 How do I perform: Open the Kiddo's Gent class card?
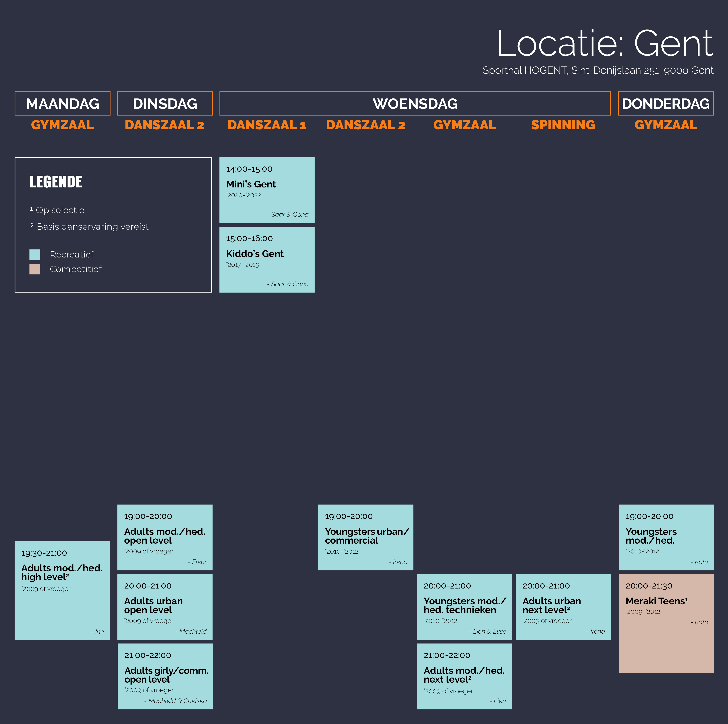(267, 260)
